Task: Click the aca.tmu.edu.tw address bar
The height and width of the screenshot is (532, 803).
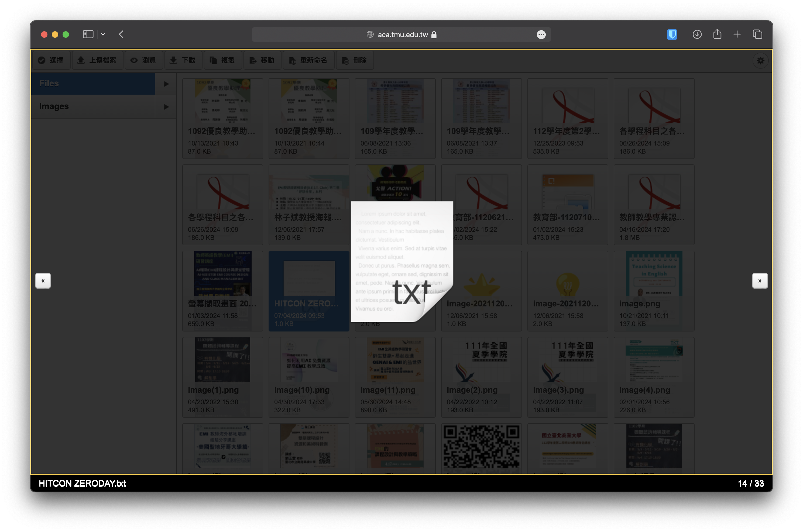Action: tap(401, 34)
